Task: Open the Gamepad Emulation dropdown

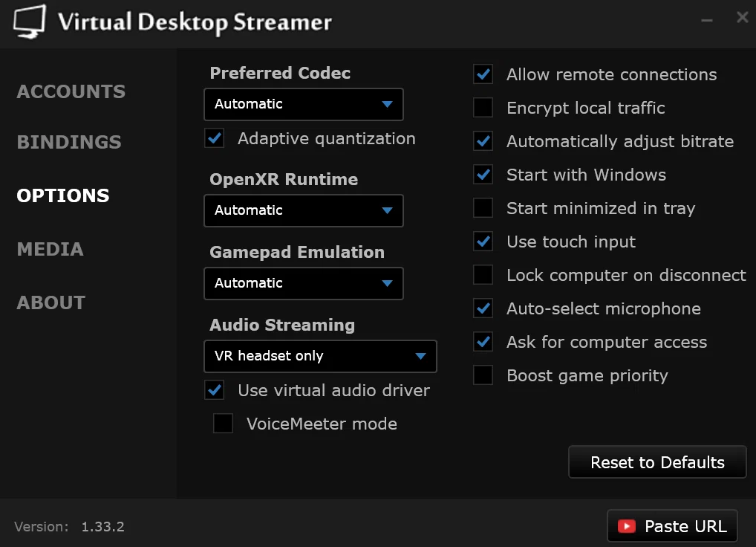Action: pyautogui.click(x=304, y=283)
